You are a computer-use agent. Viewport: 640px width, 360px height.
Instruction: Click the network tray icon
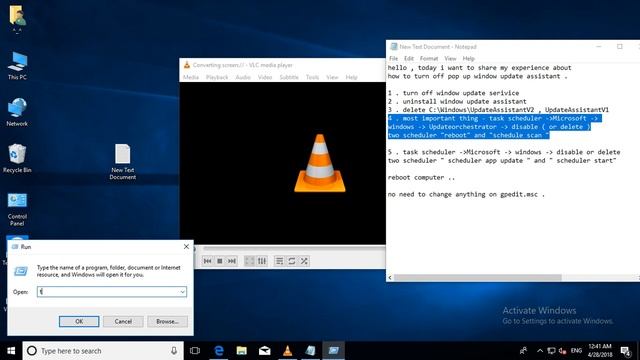pyautogui.click(x=551, y=351)
